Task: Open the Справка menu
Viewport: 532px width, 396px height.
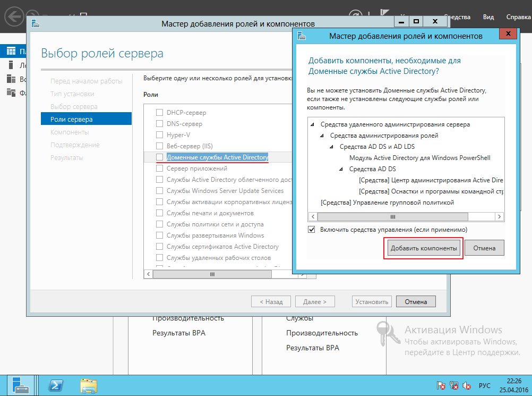Action: (518, 17)
